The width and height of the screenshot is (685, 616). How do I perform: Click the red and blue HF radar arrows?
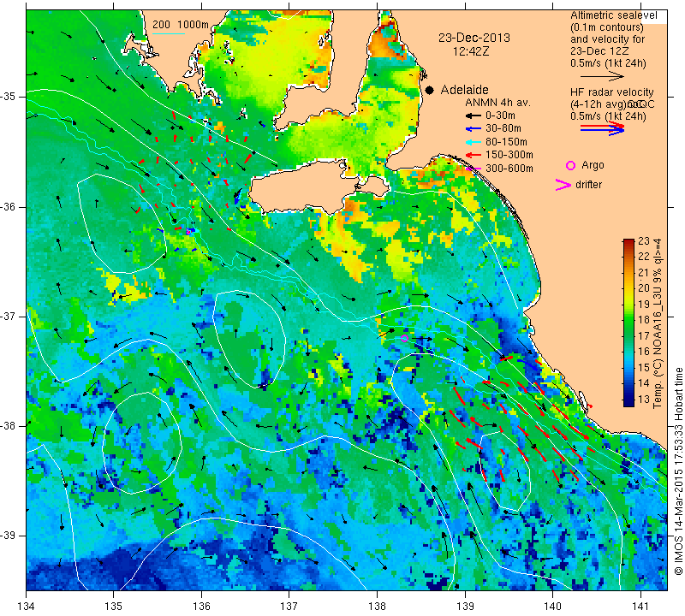pyautogui.click(x=602, y=128)
